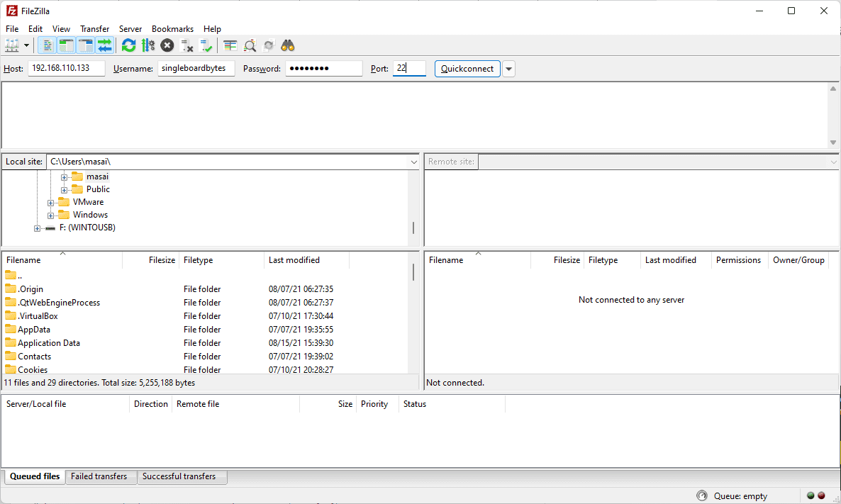Toggle synchronized browsing icon
Image resolution: width=841 pixels, height=504 pixels.
click(x=269, y=45)
